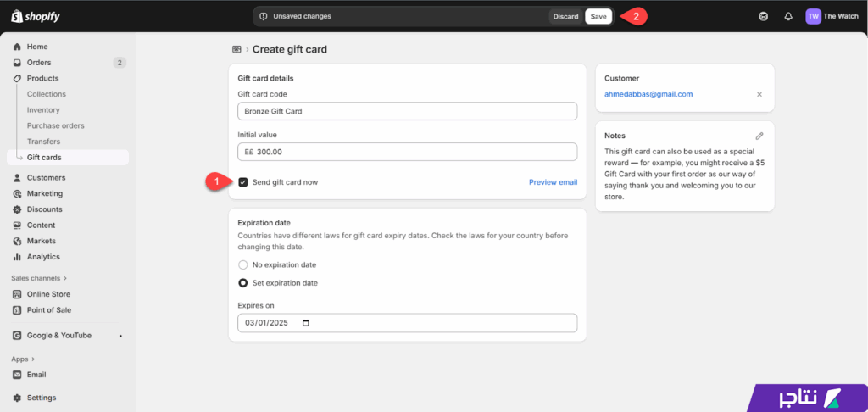Image resolution: width=868 pixels, height=412 pixels.
Task: Remove customer ahmedabbas@gmail.com with the X
Action: pos(759,95)
